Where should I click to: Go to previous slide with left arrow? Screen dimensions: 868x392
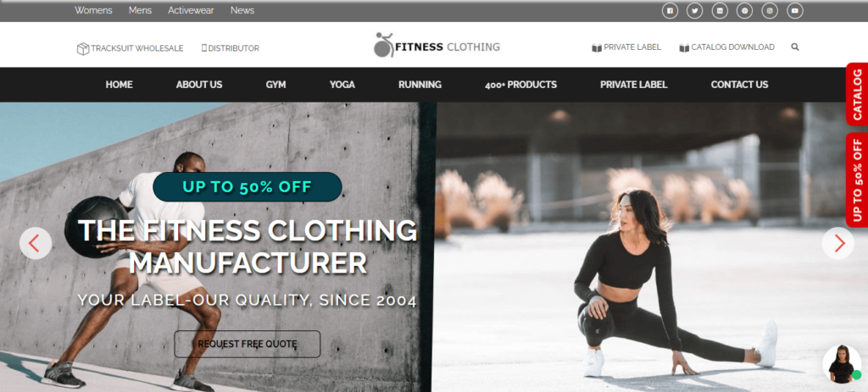point(36,243)
